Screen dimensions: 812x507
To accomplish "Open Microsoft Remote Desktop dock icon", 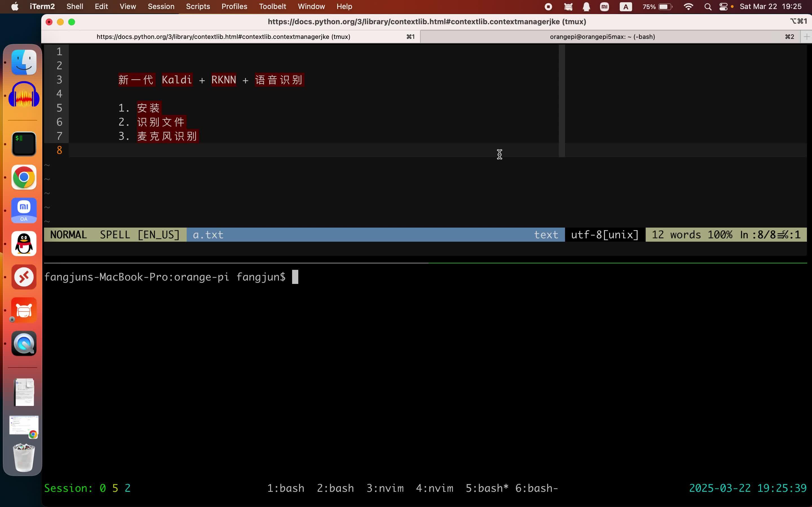I will (24, 277).
